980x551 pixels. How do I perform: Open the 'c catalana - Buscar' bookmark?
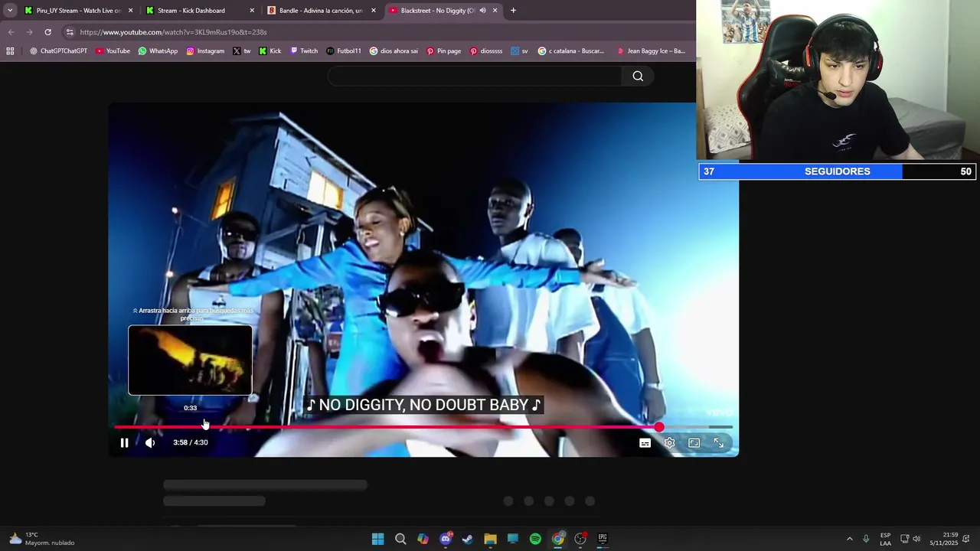(x=571, y=51)
